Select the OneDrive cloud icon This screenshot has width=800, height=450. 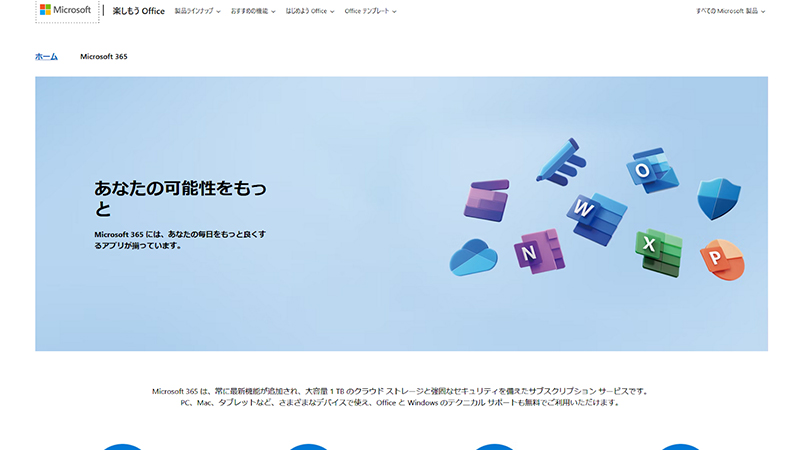tap(473, 257)
